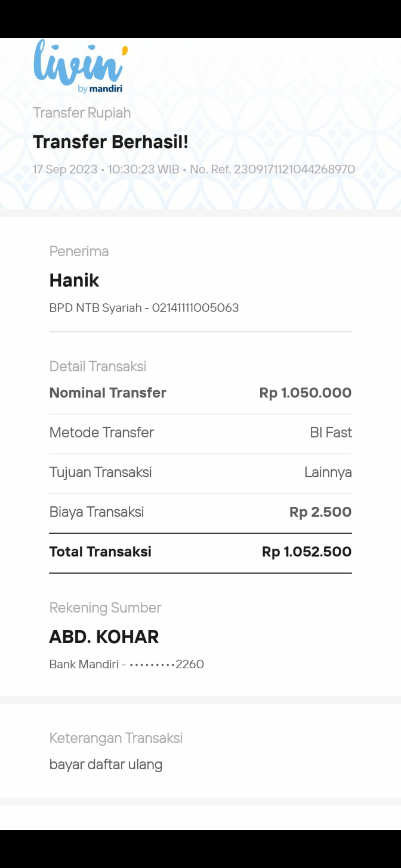Select the Nominal Transfer label
The width and height of the screenshot is (401, 868).
pyautogui.click(x=108, y=393)
